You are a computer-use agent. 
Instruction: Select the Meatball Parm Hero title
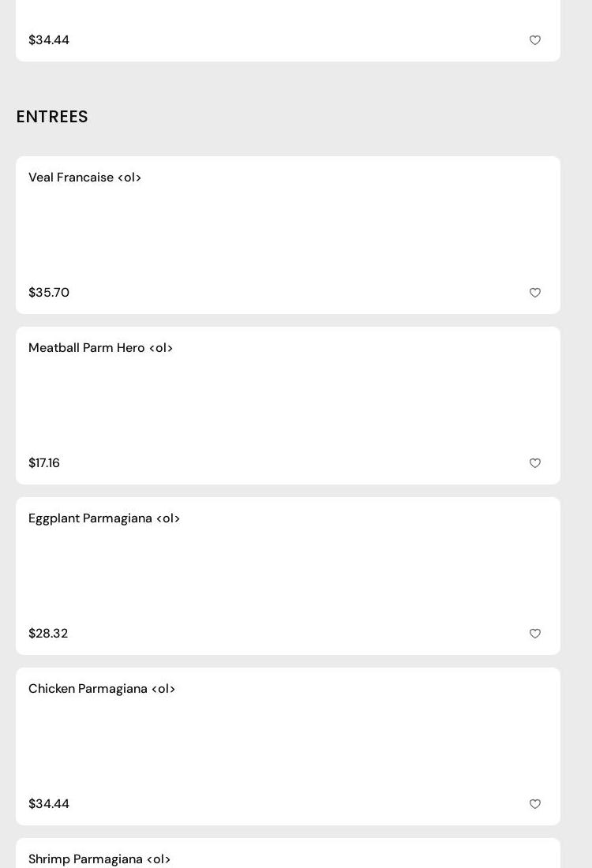(x=100, y=348)
